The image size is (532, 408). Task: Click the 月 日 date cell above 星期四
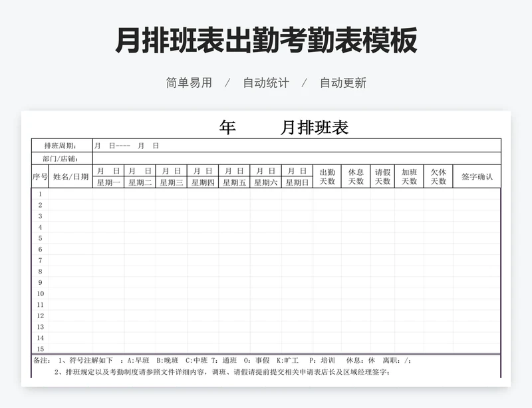[x=203, y=170]
